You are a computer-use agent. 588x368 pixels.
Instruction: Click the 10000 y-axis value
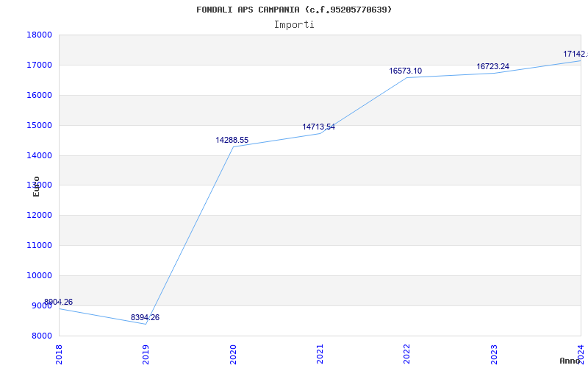[39, 275]
